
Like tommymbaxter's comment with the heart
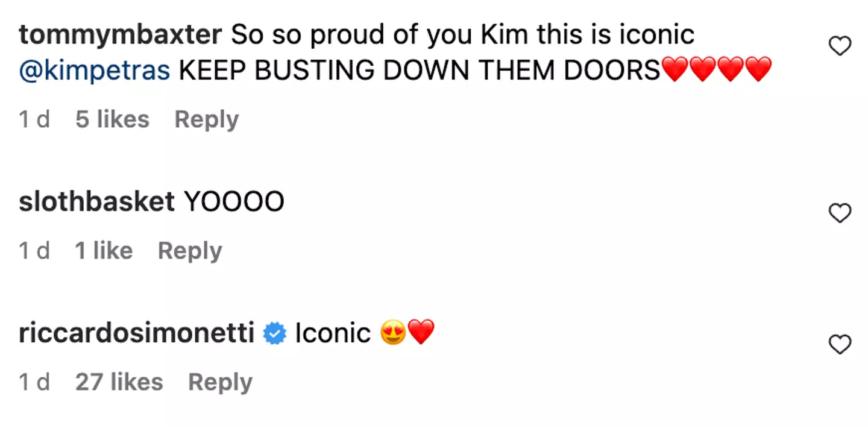pos(840,46)
